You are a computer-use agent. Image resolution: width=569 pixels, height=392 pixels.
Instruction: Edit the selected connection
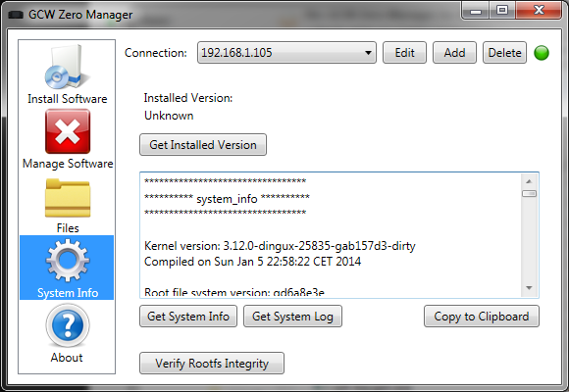pos(404,53)
